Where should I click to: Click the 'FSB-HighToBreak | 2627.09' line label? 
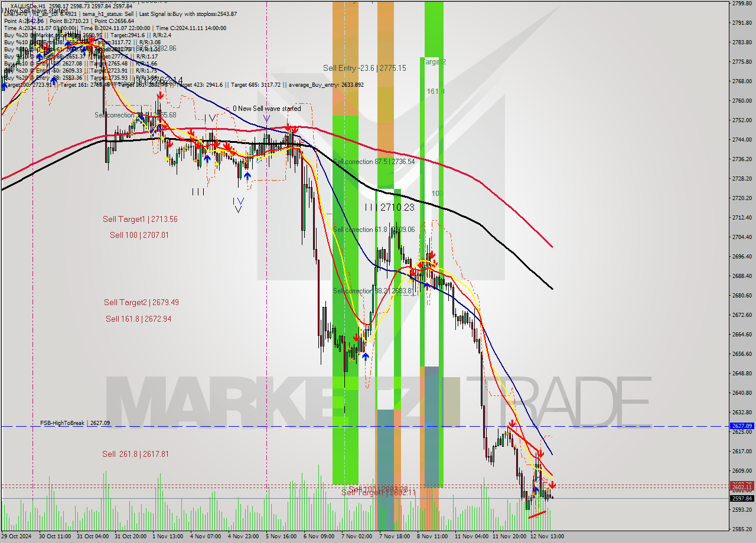(x=75, y=423)
